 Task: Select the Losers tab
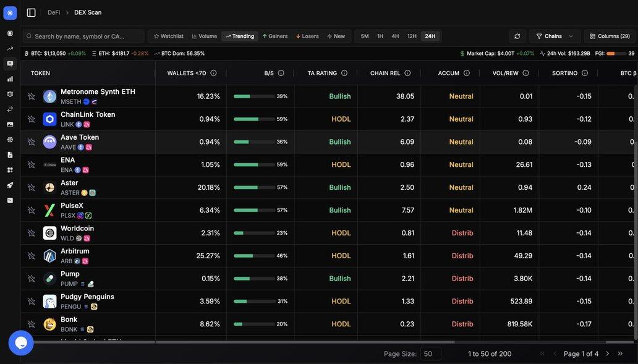tap(307, 36)
